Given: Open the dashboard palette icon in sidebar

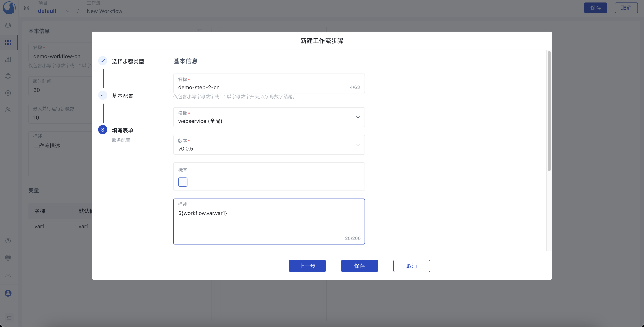Looking at the screenshot, I should (x=8, y=25).
